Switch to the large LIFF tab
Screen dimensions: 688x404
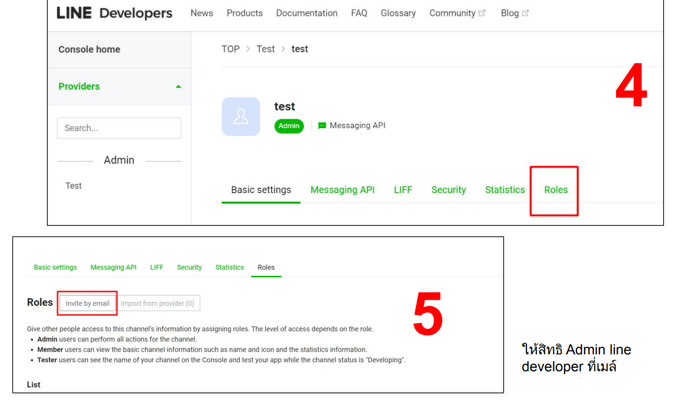click(403, 190)
